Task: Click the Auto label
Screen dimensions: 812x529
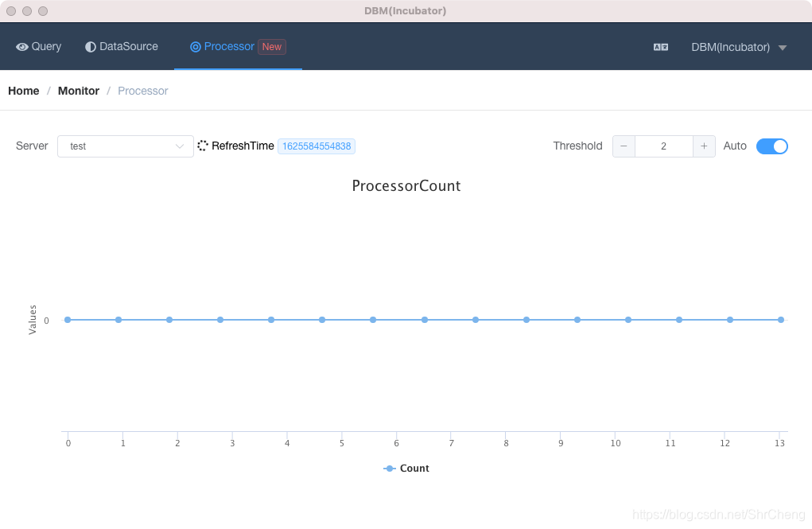Action: tap(735, 146)
